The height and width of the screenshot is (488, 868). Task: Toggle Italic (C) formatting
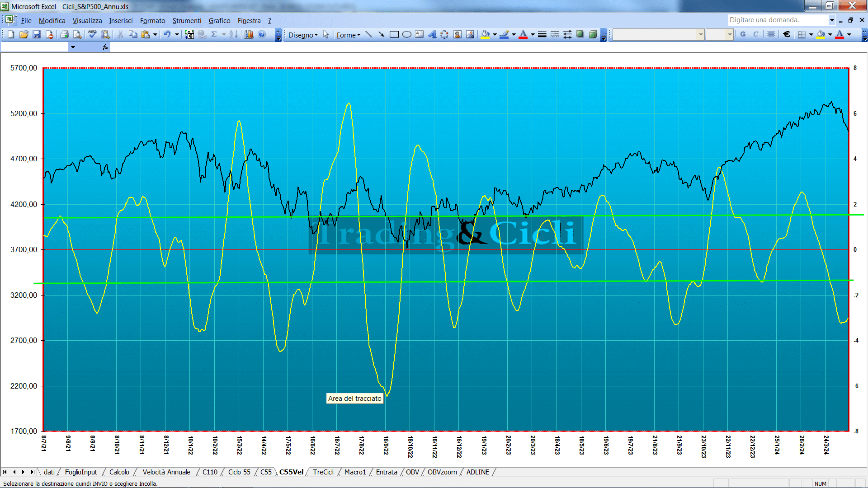pyautogui.click(x=755, y=35)
